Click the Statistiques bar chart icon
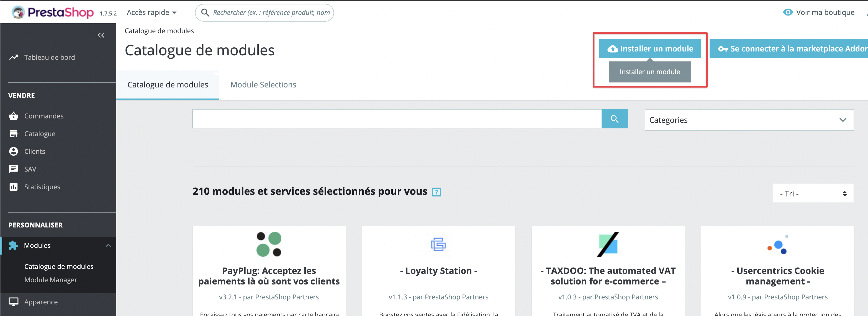This screenshot has height=316, width=868. pyautogui.click(x=14, y=187)
